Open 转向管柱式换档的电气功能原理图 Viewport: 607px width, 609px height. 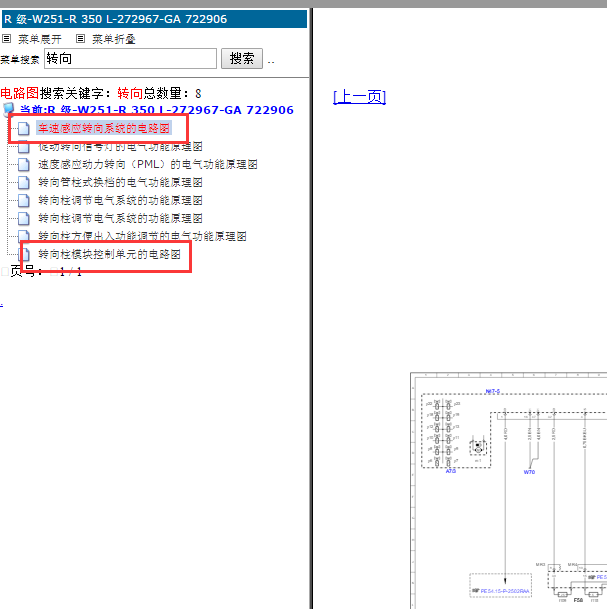120,182
